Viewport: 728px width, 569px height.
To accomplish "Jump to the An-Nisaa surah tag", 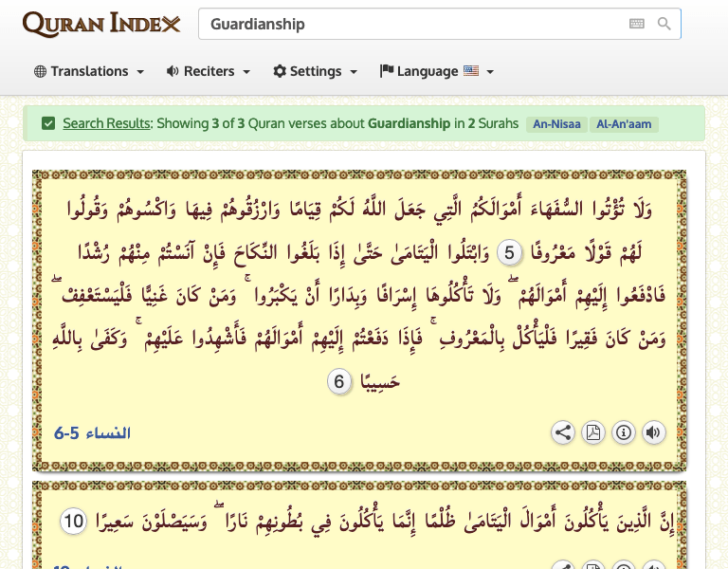I will tap(556, 124).
